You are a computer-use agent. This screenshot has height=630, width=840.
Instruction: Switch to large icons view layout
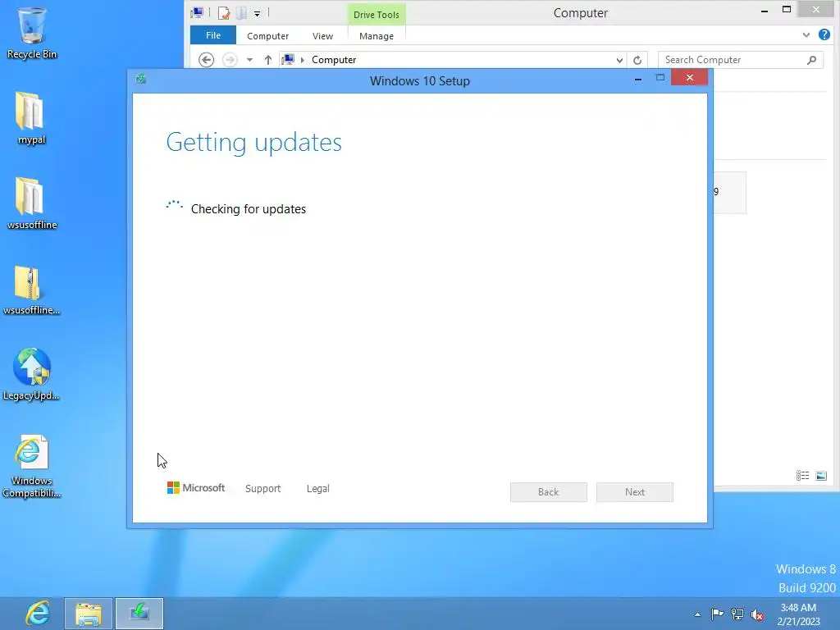[x=821, y=476]
